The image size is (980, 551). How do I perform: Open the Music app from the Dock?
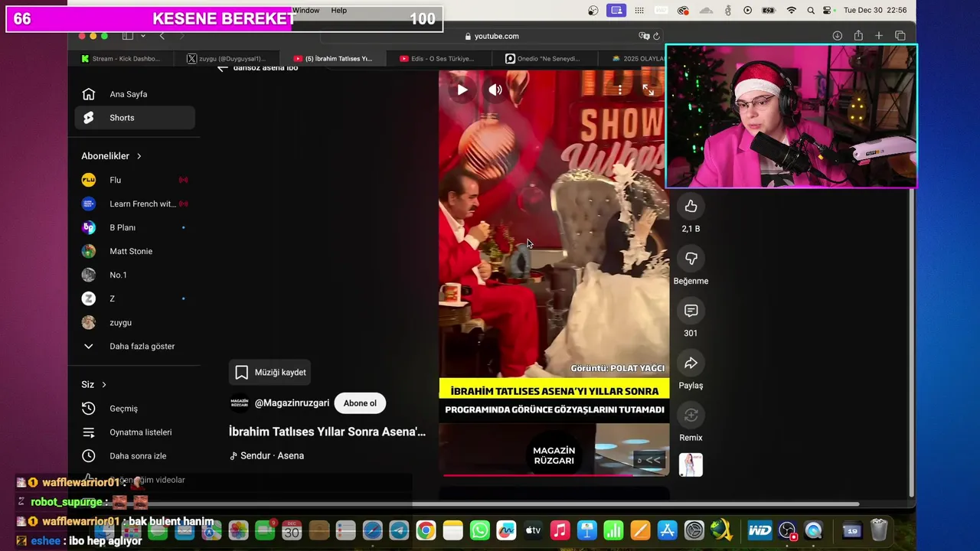560,530
